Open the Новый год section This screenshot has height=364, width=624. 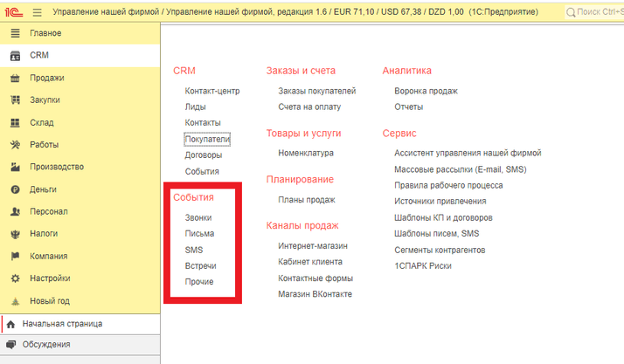click(50, 301)
